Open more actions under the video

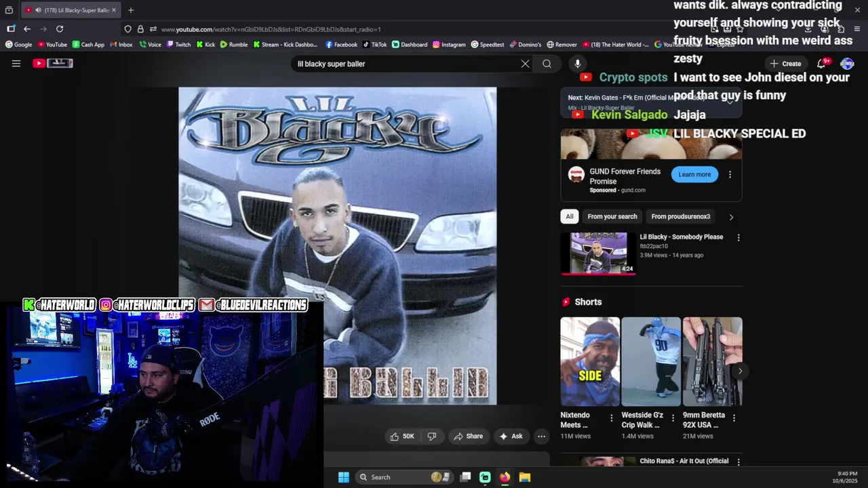pos(541,436)
